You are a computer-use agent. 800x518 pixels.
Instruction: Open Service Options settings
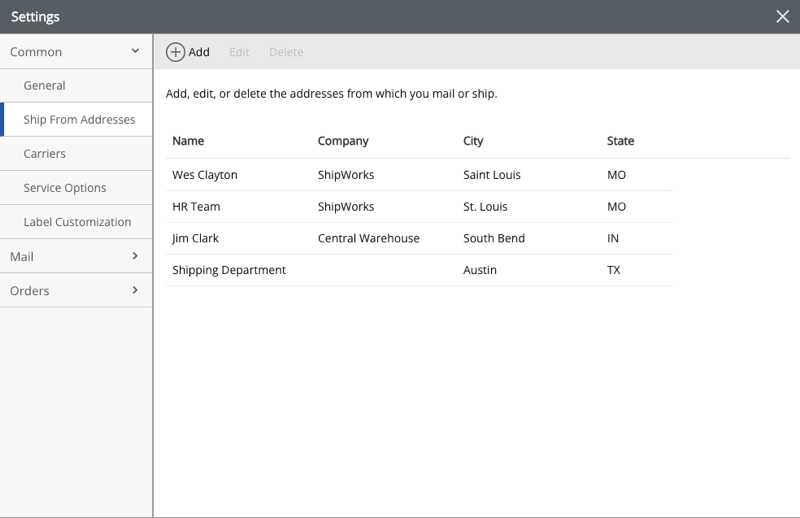coord(76,188)
